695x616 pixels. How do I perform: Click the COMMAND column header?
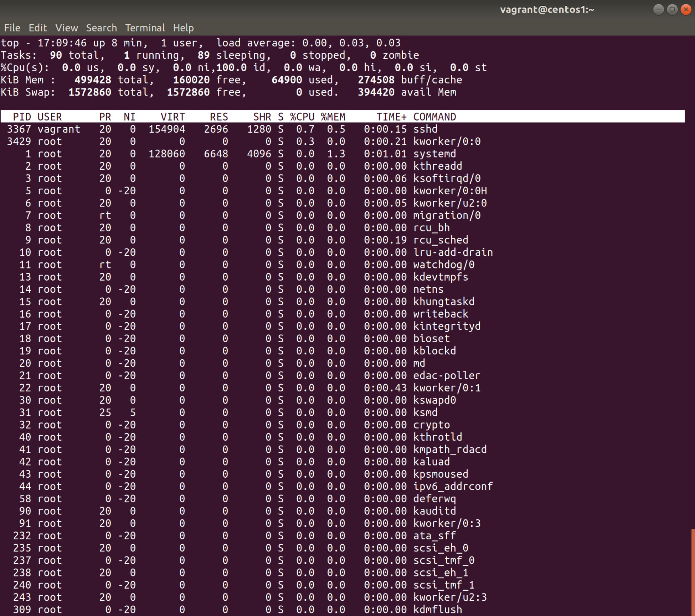(x=434, y=117)
